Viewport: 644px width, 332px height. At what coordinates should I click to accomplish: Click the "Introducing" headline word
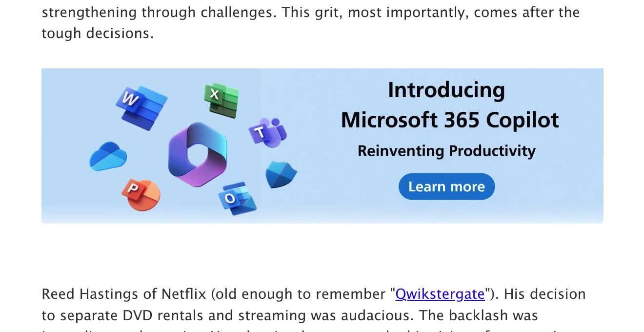pyautogui.click(x=446, y=90)
